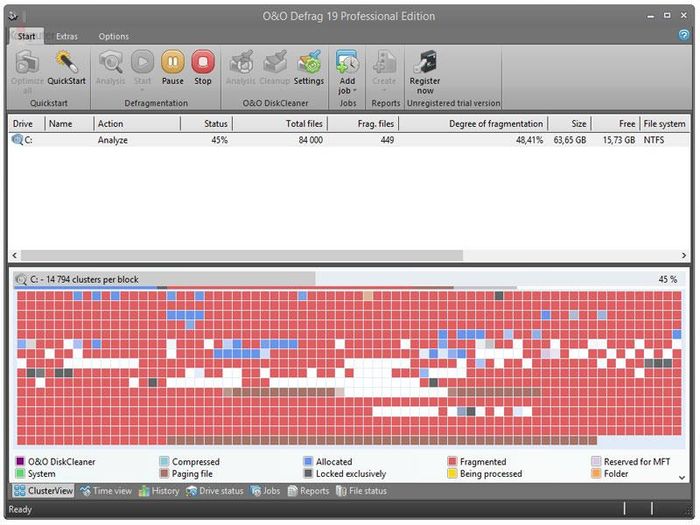
Task: Click the Being processed yellow swatch
Action: tap(452, 473)
